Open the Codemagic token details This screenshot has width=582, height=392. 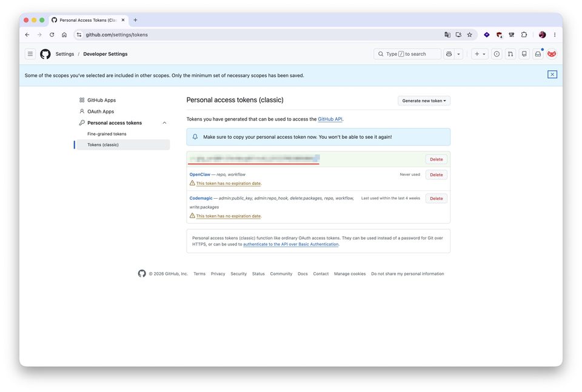[x=201, y=198]
